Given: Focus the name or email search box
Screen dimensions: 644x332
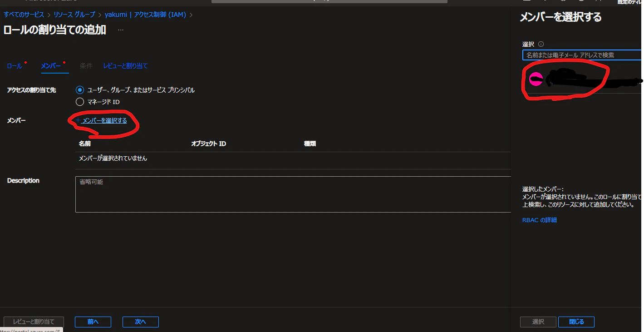Looking at the screenshot, I should click(x=583, y=55).
